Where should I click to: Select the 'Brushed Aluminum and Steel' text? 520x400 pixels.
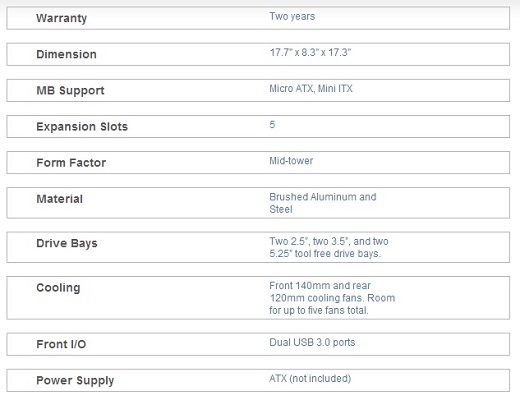[x=323, y=203]
